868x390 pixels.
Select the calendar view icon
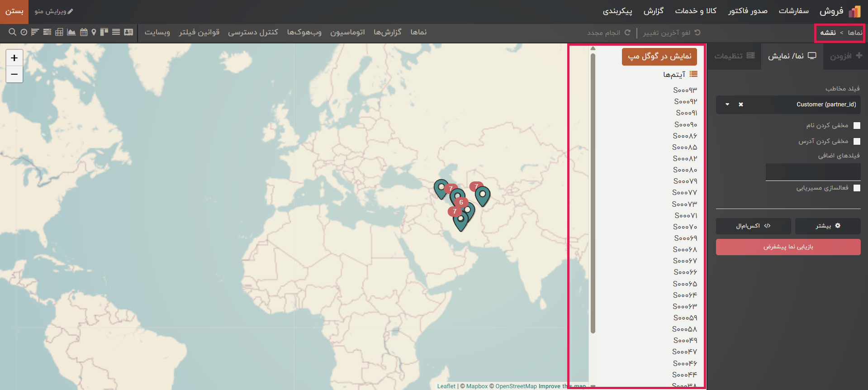pyautogui.click(x=84, y=32)
